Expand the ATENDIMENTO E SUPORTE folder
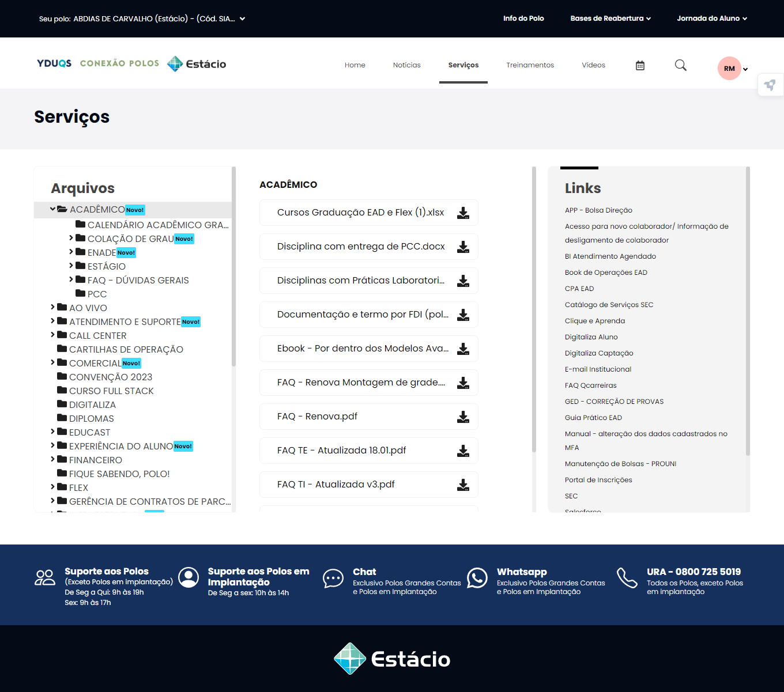The height and width of the screenshot is (692, 784). (x=52, y=321)
